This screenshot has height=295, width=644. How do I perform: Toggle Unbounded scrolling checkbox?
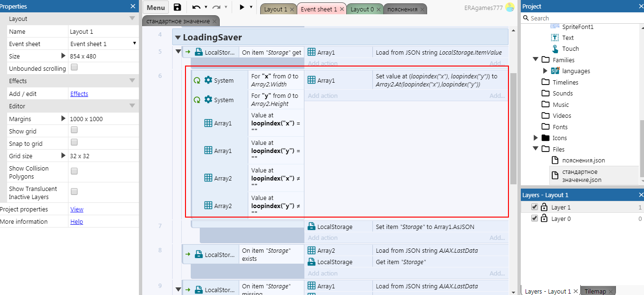point(74,67)
